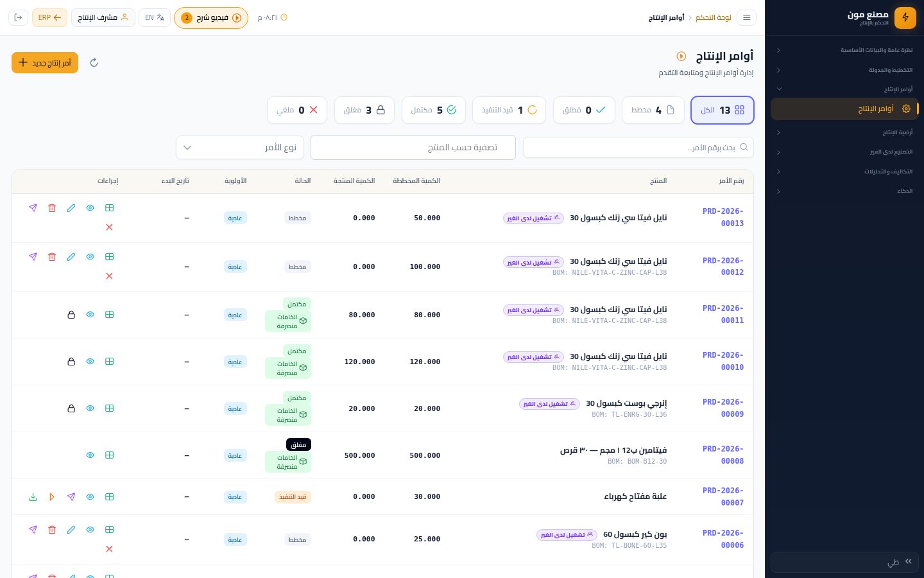
Task: Click the logout icon in top bar
Action: (x=18, y=17)
